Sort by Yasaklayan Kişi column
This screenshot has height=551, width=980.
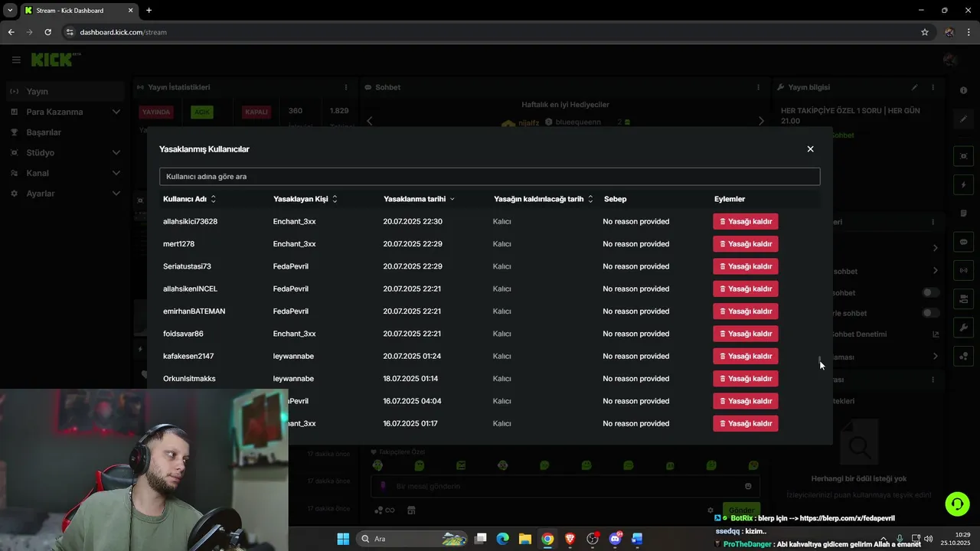click(x=305, y=199)
